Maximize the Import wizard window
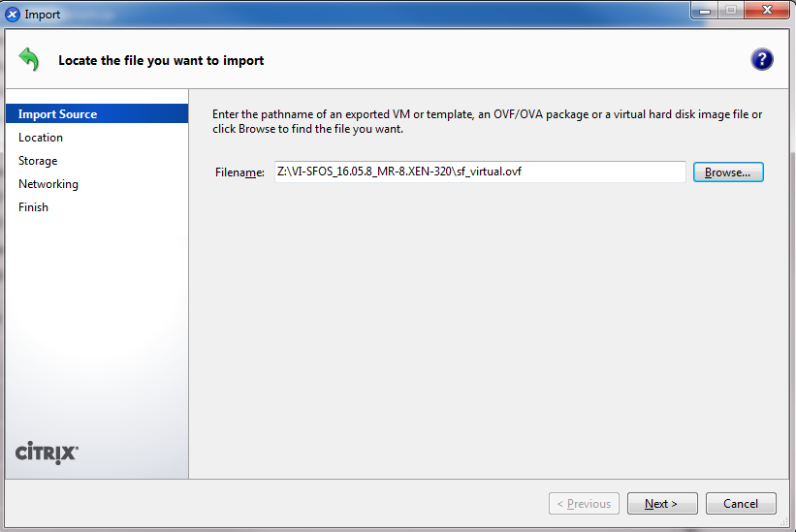 point(729,11)
